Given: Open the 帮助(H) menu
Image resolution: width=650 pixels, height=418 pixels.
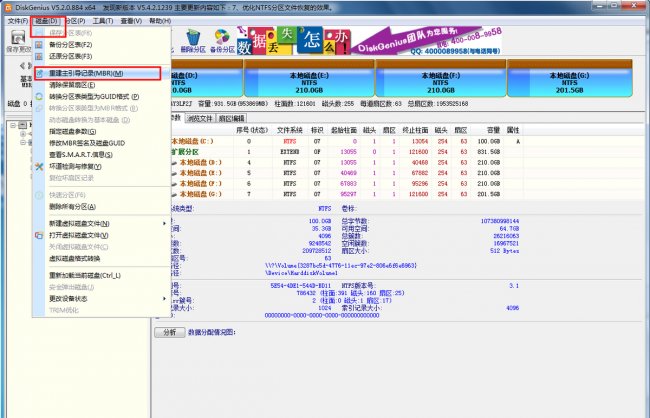Looking at the screenshot, I should click(x=160, y=21).
